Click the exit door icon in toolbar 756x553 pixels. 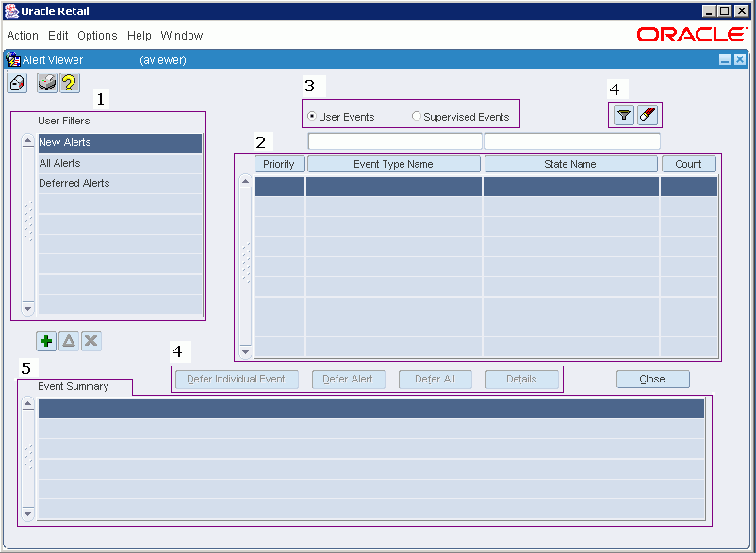[x=17, y=83]
